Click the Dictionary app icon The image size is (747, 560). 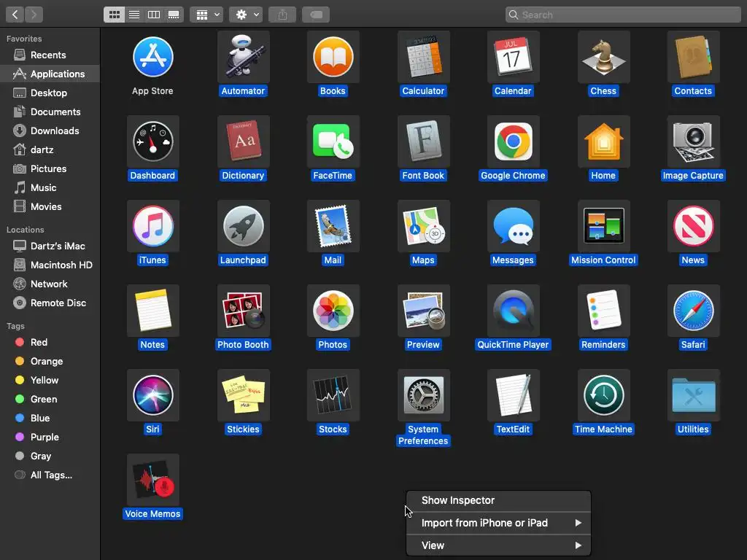tap(244, 141)
